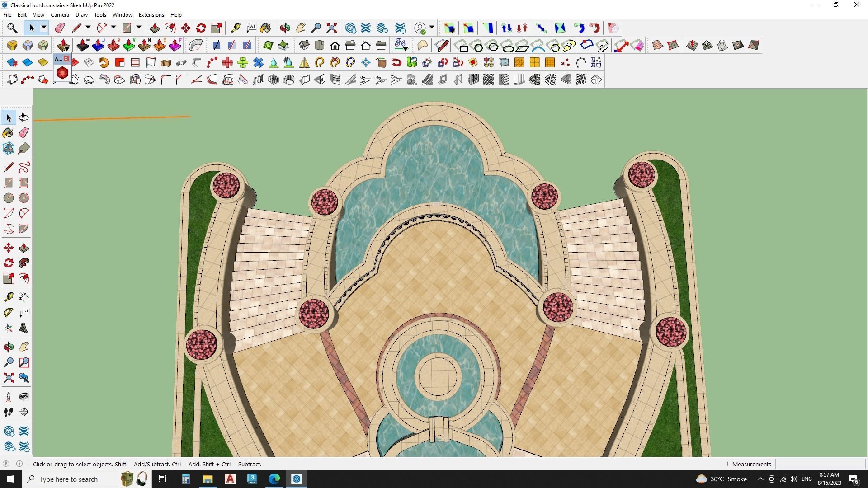Select the Eraser tool in top toolbar
The height and width of the screenshot is (488, 868).
coord(60,28)
